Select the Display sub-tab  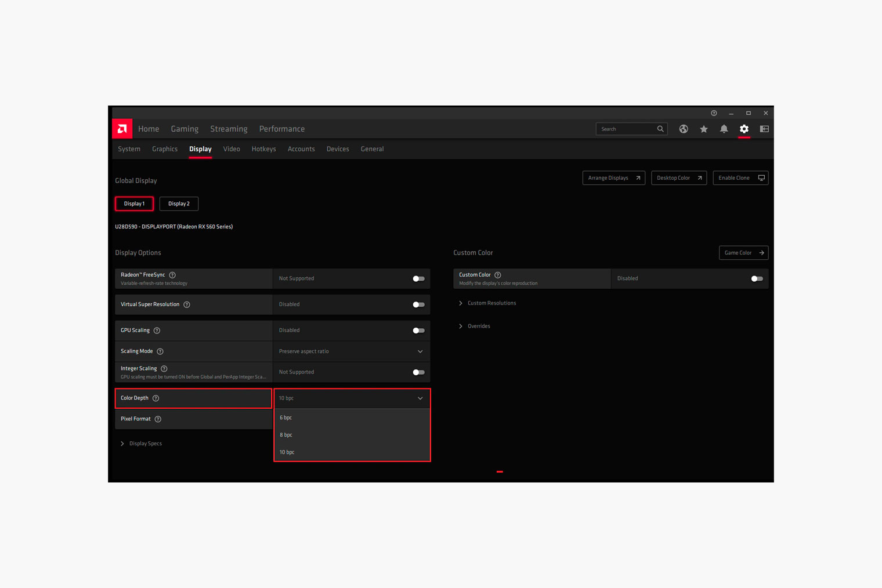(x=200, y=149)
